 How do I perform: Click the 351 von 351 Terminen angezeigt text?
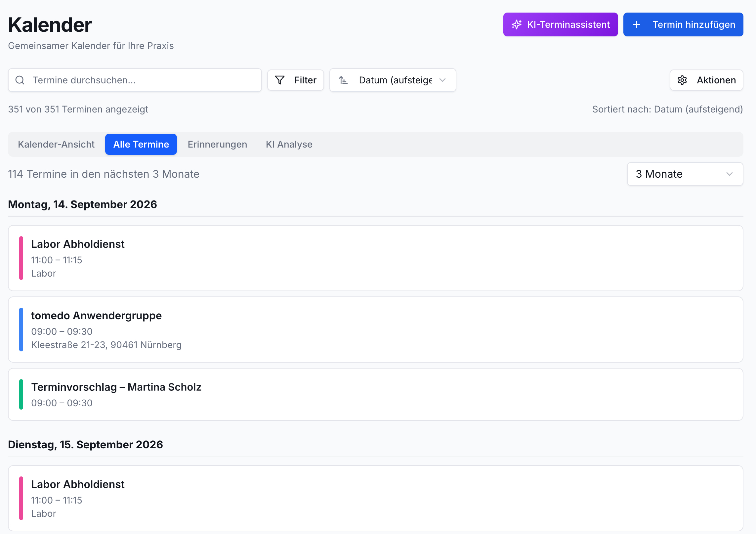pos(78,109)
